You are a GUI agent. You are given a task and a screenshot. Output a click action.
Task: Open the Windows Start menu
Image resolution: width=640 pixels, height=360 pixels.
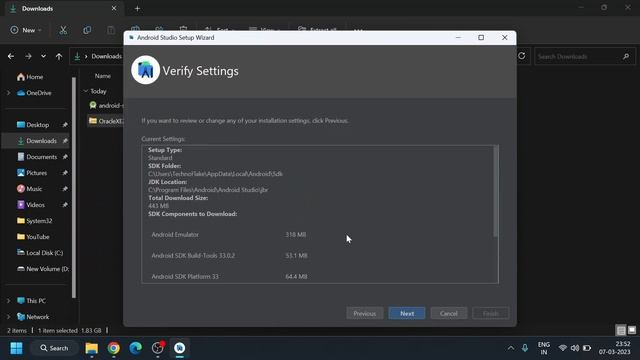point(16,348)
